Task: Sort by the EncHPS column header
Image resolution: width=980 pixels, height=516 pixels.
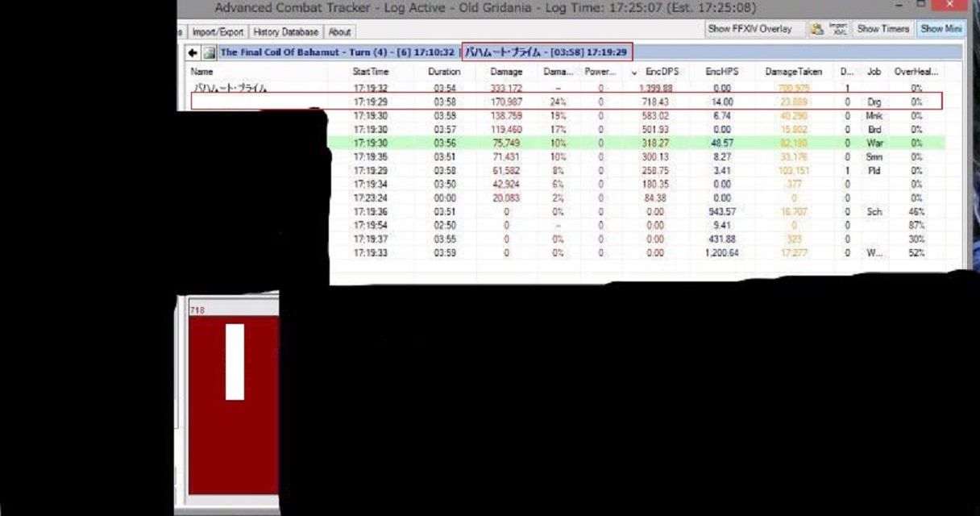Action: (721, 72)
